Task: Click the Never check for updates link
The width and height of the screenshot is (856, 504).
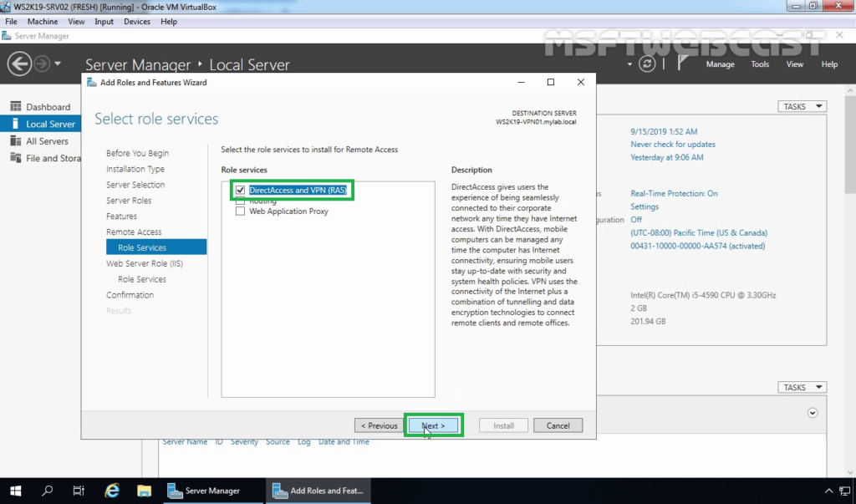Action: (673, 144)
